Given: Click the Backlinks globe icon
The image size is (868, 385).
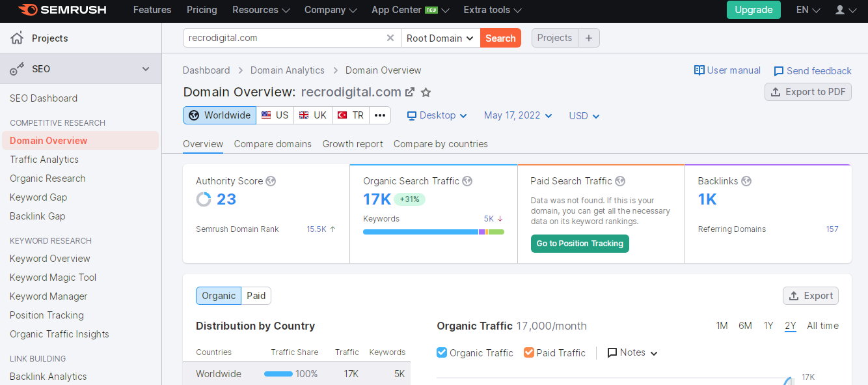Looking at the screenshot, I should (x=746, y=181).
